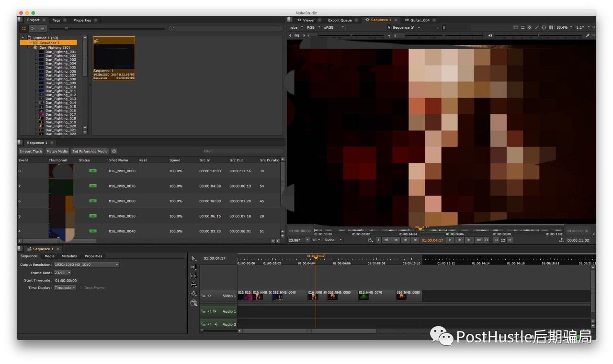Image resolution: width=613 pixels, height=364 pixels.
Task: Toggle visibility of the Video 1 track
Action: [209, 296]
